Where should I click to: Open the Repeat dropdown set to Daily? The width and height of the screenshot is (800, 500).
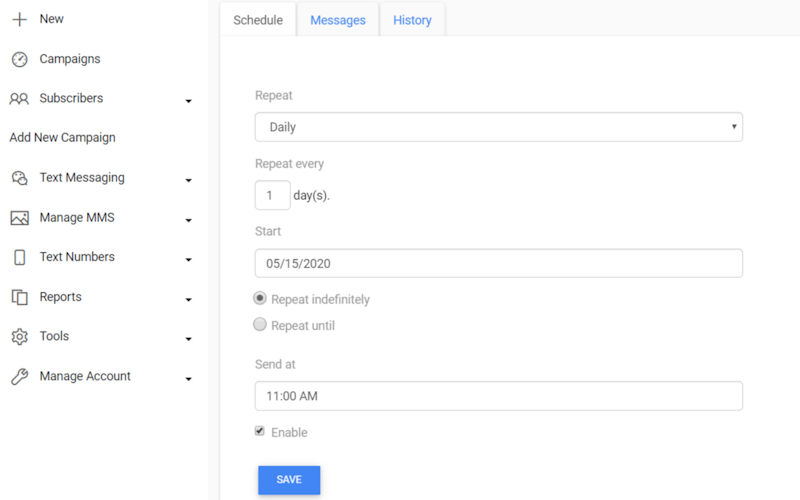498,127
